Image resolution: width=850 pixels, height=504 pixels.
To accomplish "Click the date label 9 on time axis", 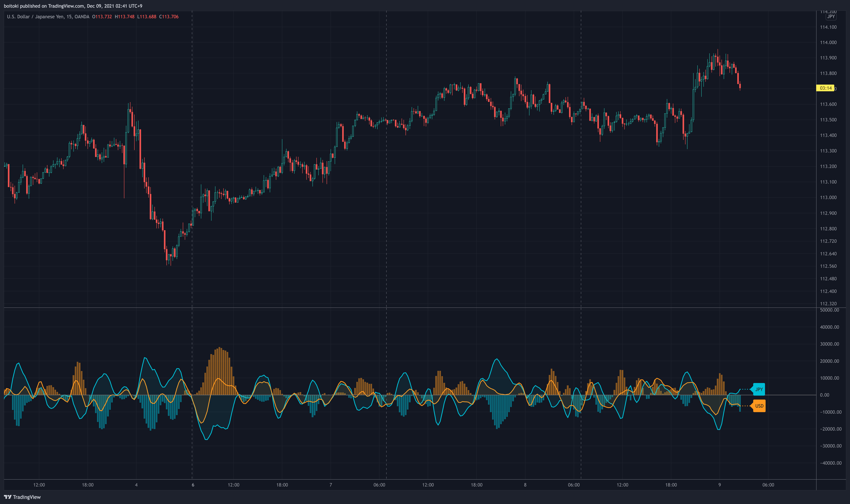I will tap(720, 485).
